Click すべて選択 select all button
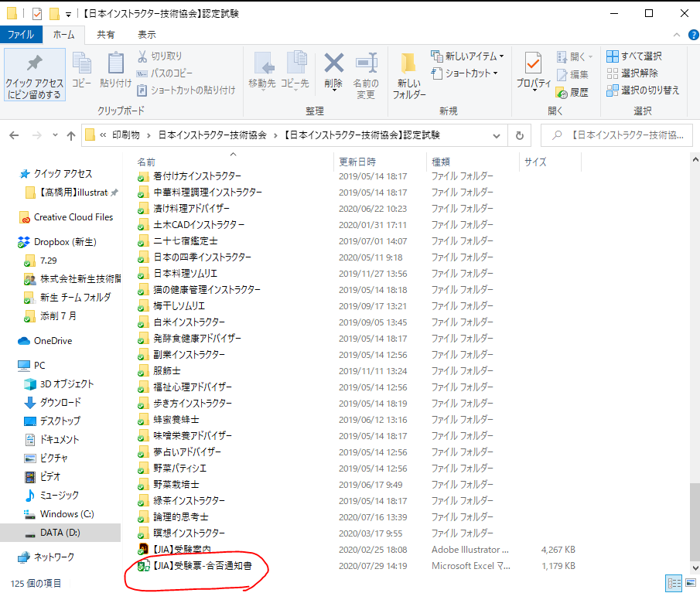The height and width of the screenshot is (593, 700). pos(634,56)
